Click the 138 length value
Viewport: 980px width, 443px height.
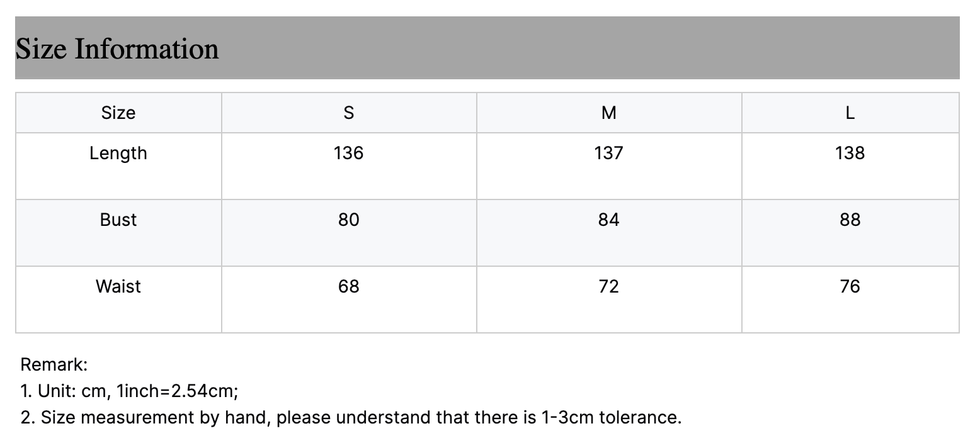tap(850, 153)
